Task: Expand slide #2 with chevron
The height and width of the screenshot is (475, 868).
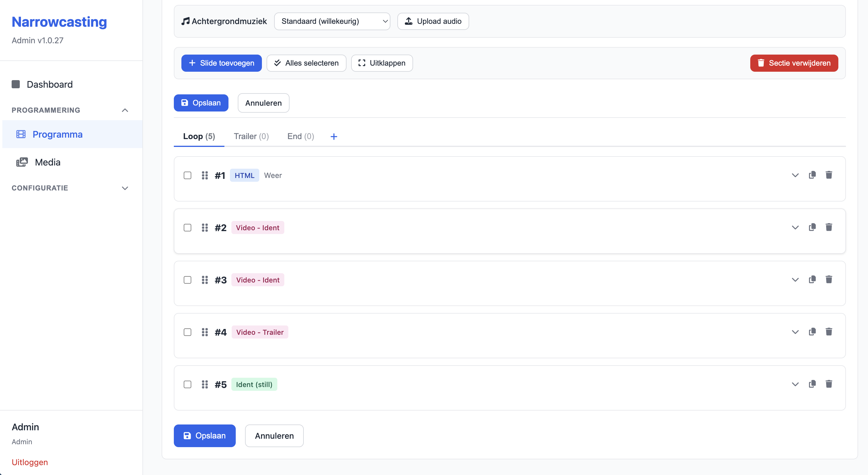Action: (x=795, y=228)
